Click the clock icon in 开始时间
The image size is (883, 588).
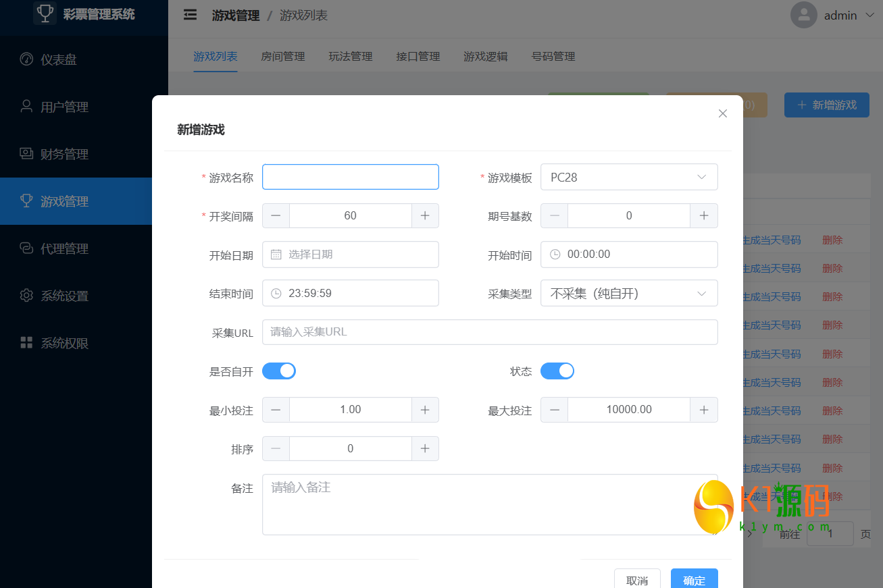555,255
